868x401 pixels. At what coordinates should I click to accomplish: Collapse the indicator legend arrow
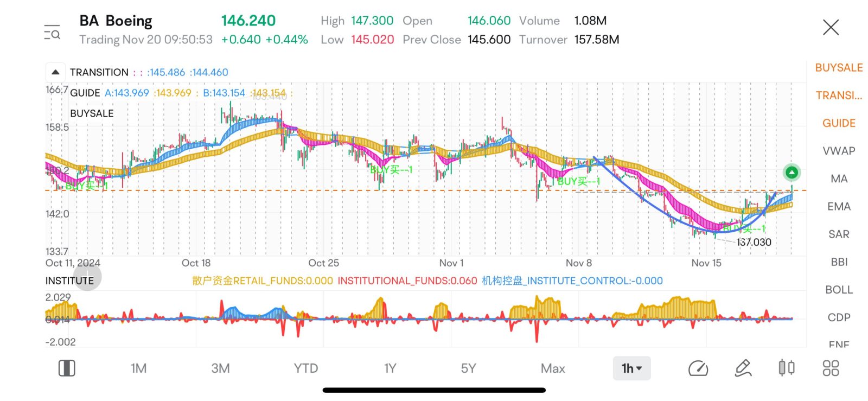(x=55, y=72)
